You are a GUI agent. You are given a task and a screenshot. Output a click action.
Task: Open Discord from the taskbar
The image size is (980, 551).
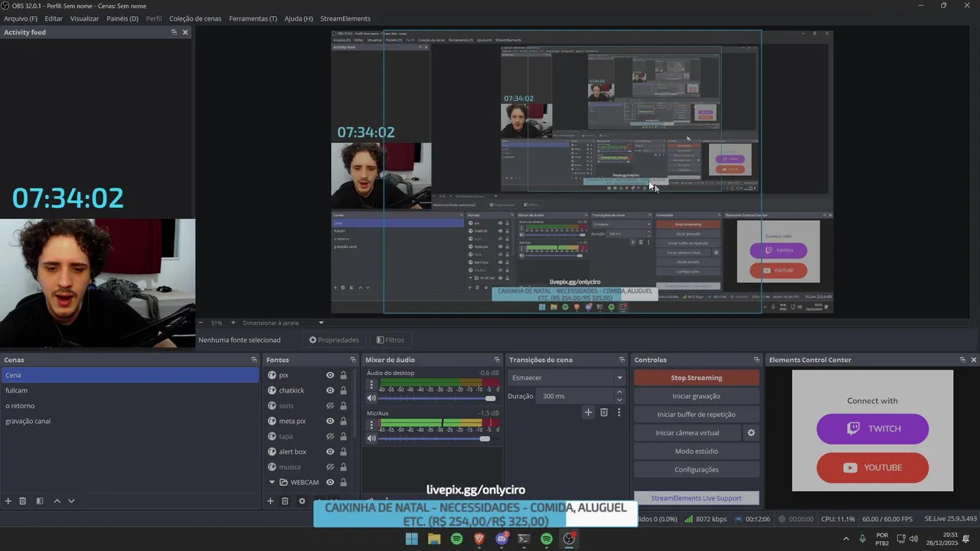point(501,539)
